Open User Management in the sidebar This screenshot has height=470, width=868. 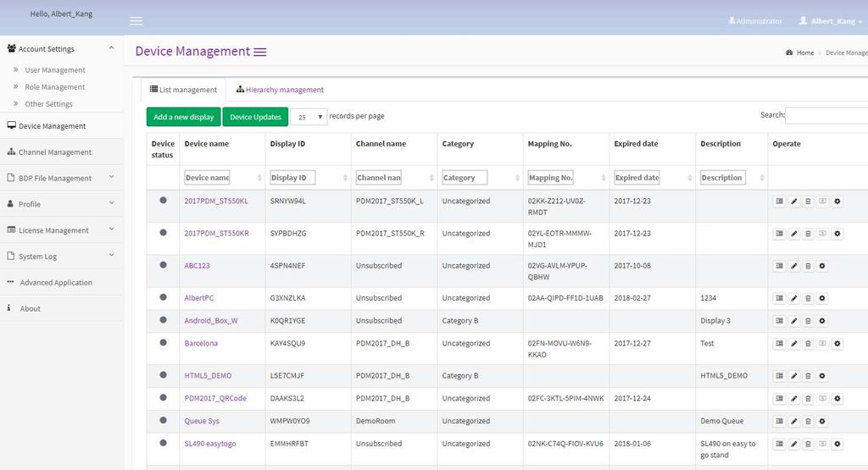click(x=55, y=70)
